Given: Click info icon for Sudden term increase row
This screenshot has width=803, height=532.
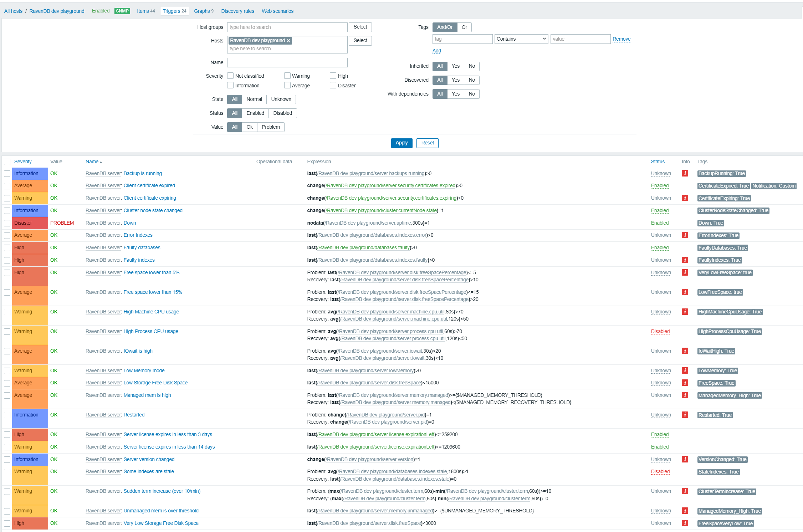Looking at the screenshot, I should click(x=685, y=491).
